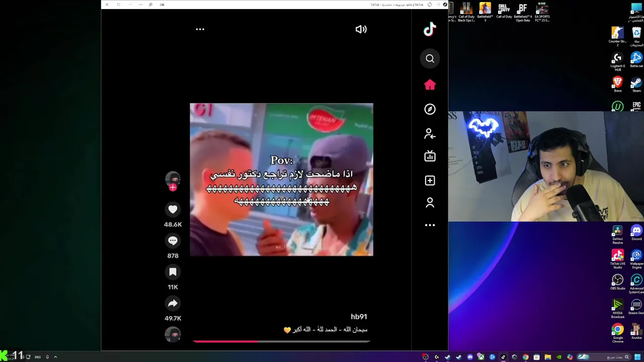
Task: Launch NVIDIA Broadcast desktop shortcut
Action: (617, 308)
